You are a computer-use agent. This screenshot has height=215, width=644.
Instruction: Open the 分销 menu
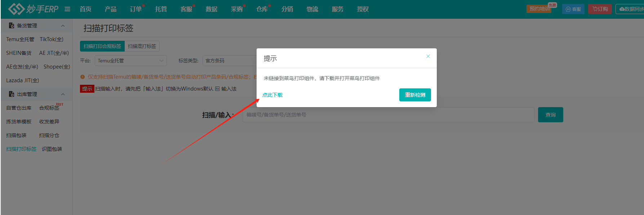[x=287, y=9]
